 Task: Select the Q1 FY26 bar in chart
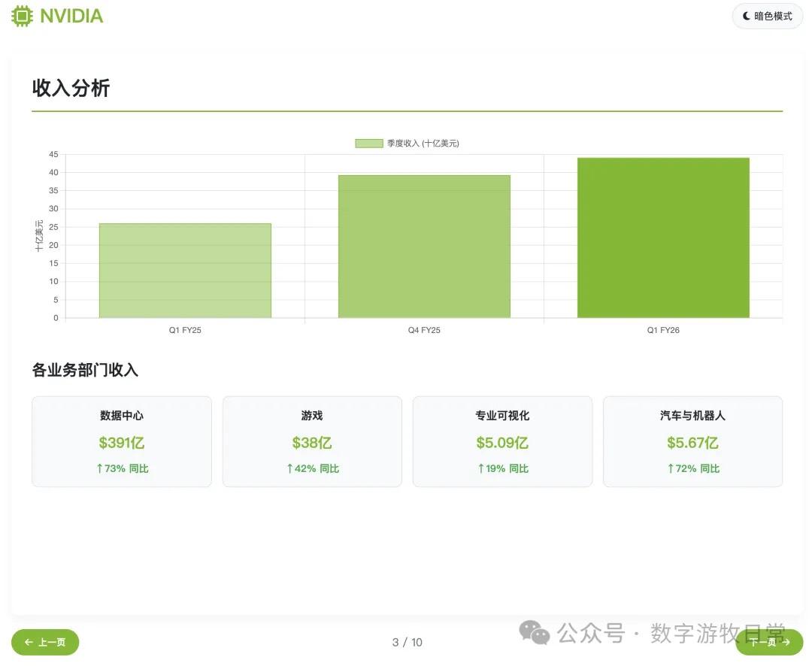coord(663,237)
